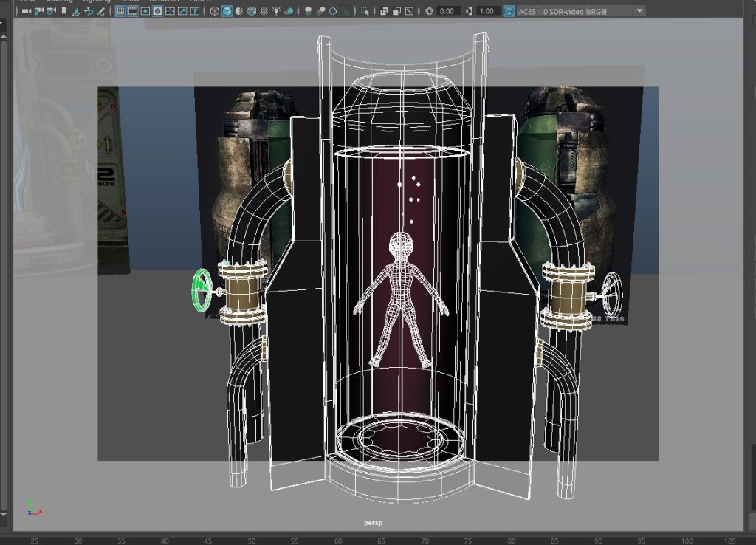Select the white wireframe valve wheel at right
Image resolution: width=756 pixels, height=545 pixels.
613,295
